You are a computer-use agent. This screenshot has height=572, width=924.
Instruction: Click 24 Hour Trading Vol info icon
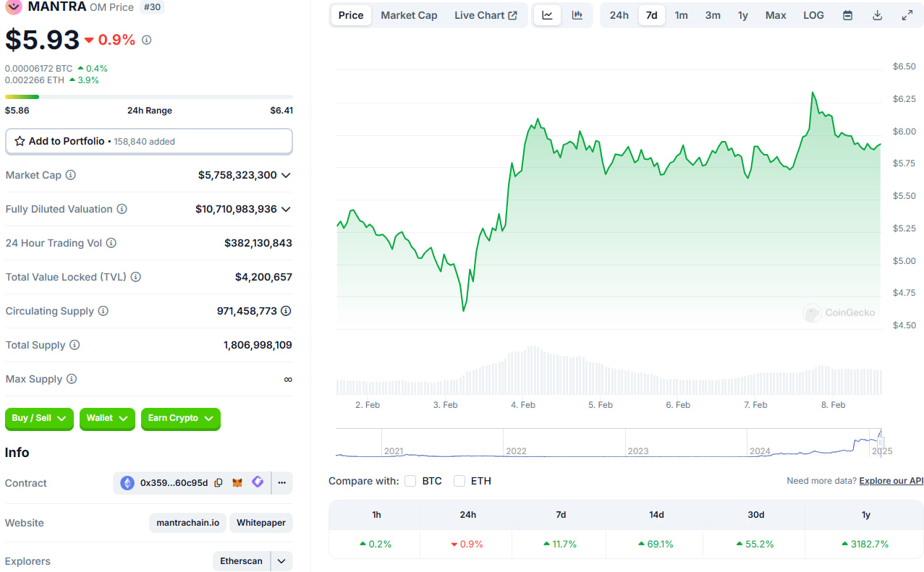coord(111,243)
